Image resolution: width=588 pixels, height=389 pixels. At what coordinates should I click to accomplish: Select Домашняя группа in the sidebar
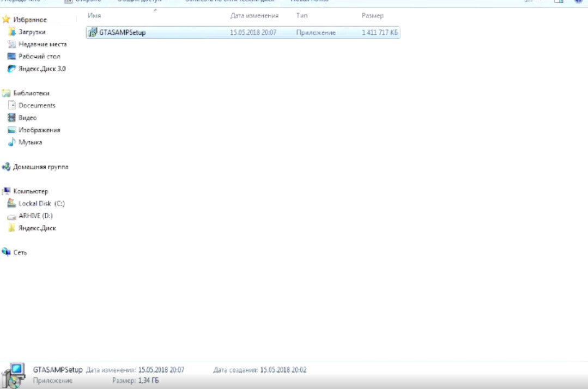pos(40,167)
